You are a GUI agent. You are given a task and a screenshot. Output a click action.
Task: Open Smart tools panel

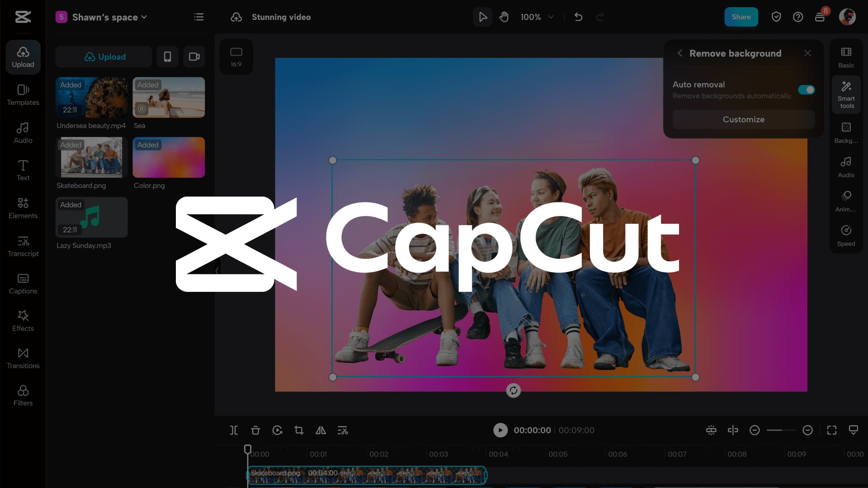coord(846,94)
